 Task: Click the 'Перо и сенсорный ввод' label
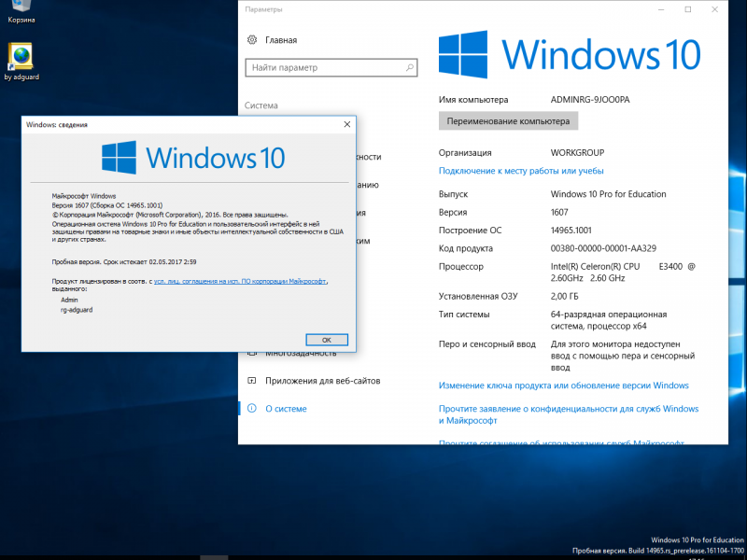pos(487,343)
